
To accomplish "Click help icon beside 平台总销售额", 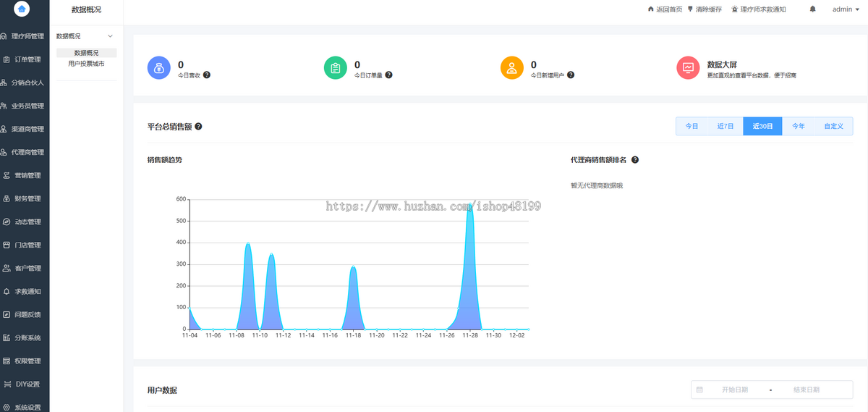I will pos(198,126).
